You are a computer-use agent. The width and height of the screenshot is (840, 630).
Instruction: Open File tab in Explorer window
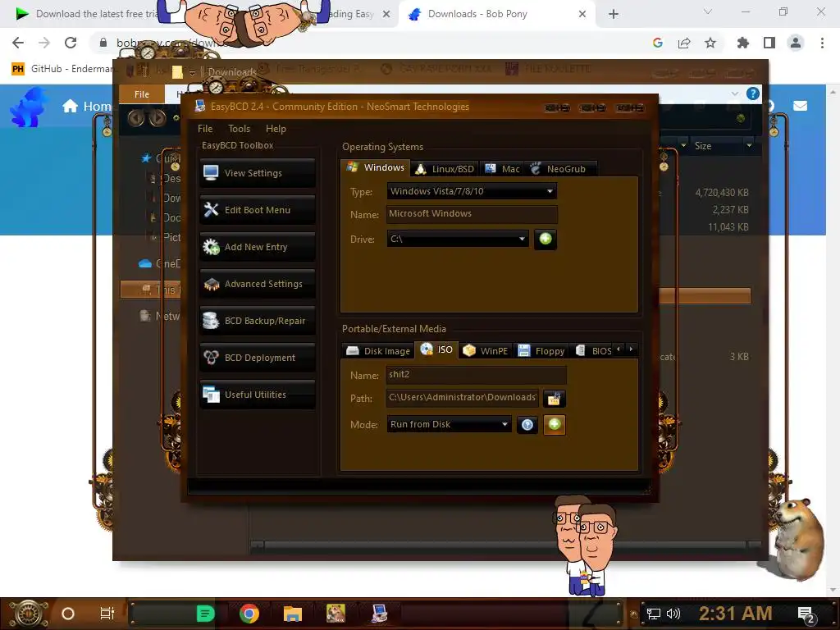141,94
